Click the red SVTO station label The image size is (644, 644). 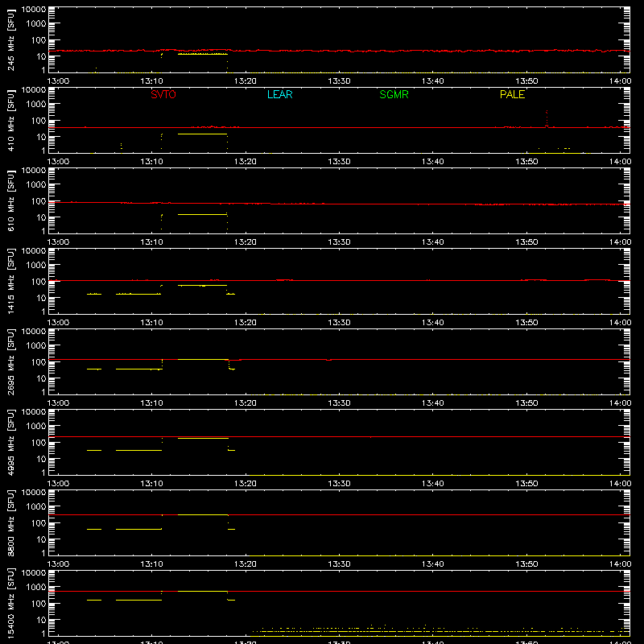click(163, 94)
